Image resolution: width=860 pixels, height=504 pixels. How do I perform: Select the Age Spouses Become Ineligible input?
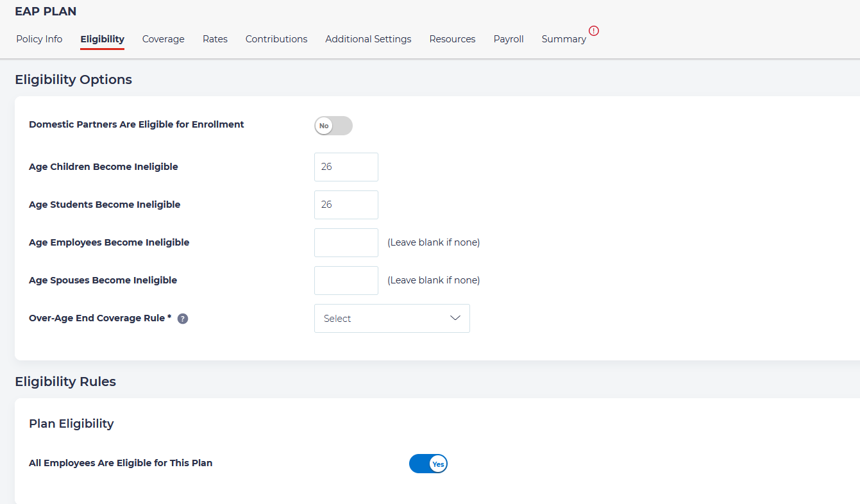(346, 280)
